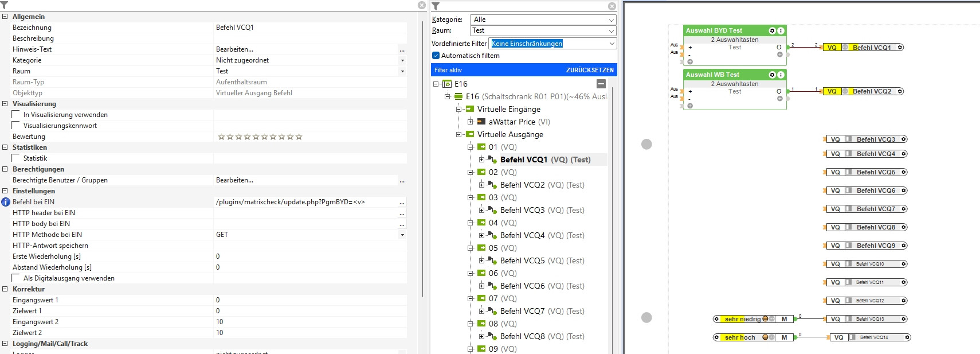Click the Virtuelle Eingänge folder icon
Viewport: 980px width, 354px height.
point(470,109)
